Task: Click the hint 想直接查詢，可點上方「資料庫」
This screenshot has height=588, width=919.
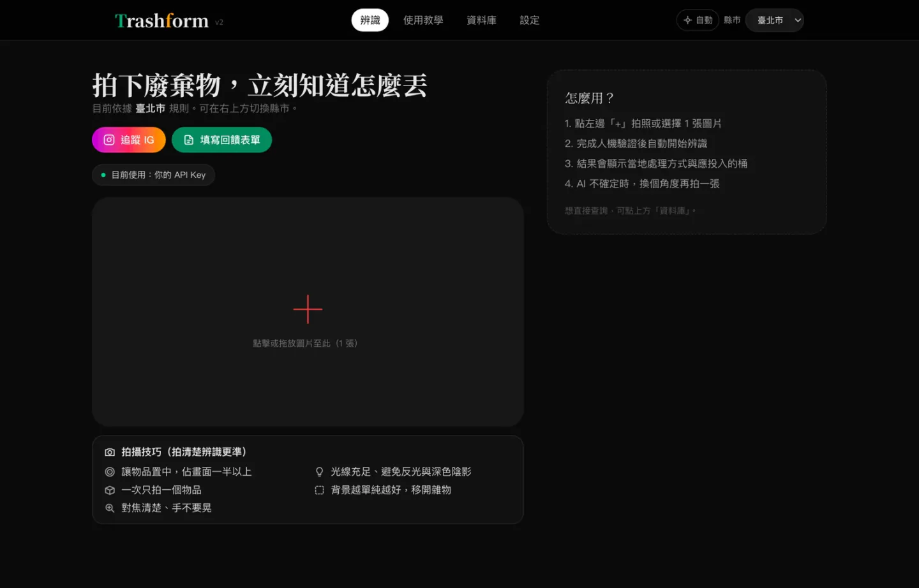Action: [630, 210]
